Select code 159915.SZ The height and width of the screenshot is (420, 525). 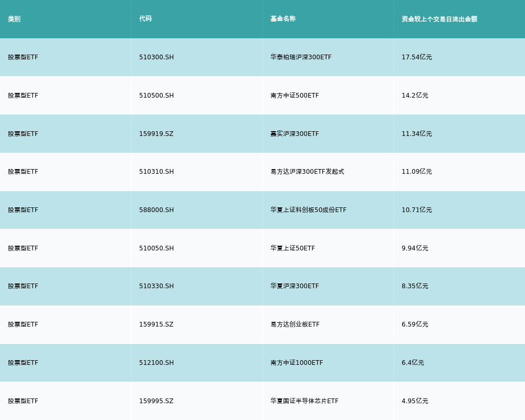click(156, 324)
